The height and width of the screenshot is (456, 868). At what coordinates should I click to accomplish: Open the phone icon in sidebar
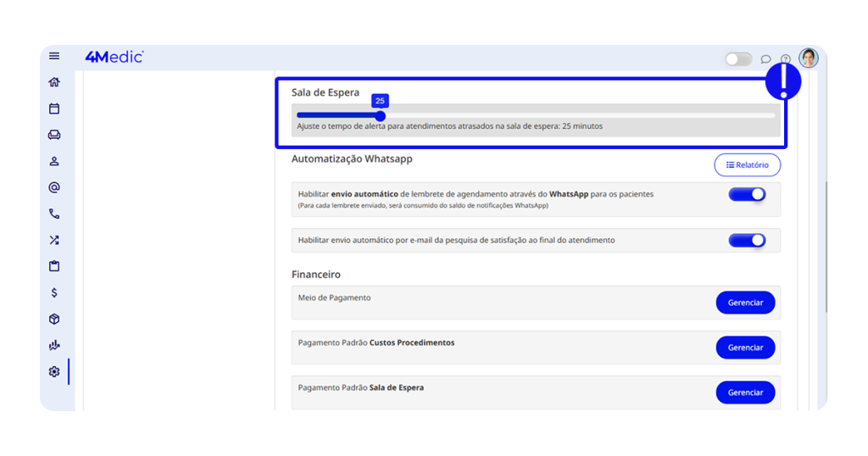[x=54, y=214]
